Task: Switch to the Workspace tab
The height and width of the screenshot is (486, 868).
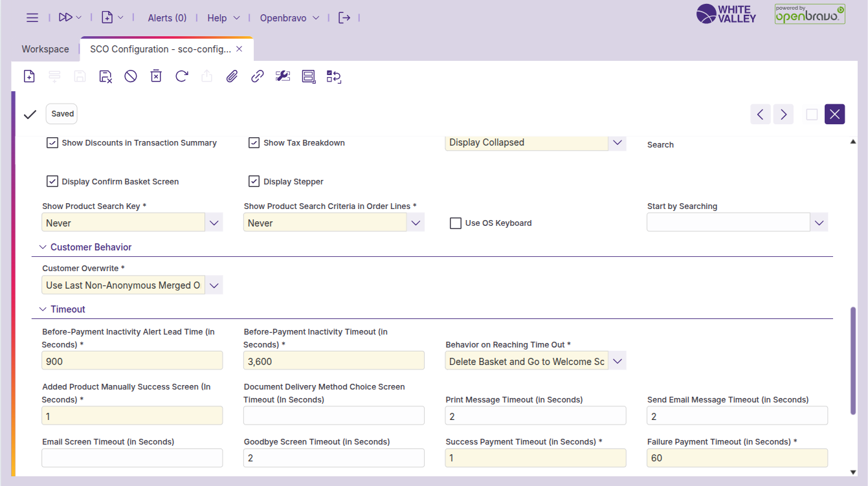Action: point(45,49)
